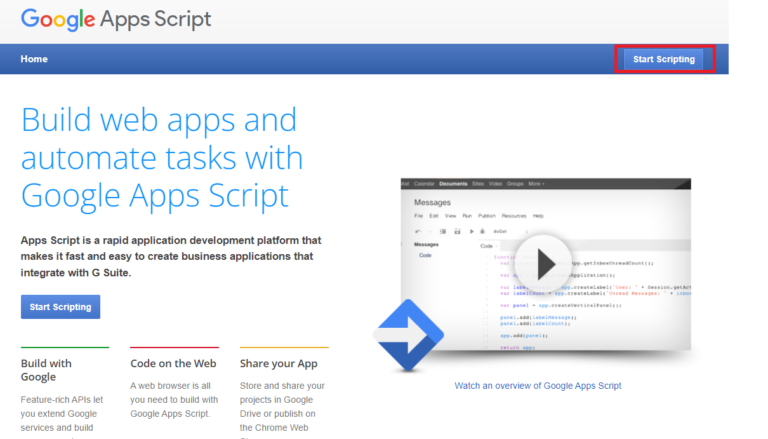Image resolution: width=768 pixels, height=439 pixels.
Task: Click the Share your App heading
Action: [x=279, y=364]
